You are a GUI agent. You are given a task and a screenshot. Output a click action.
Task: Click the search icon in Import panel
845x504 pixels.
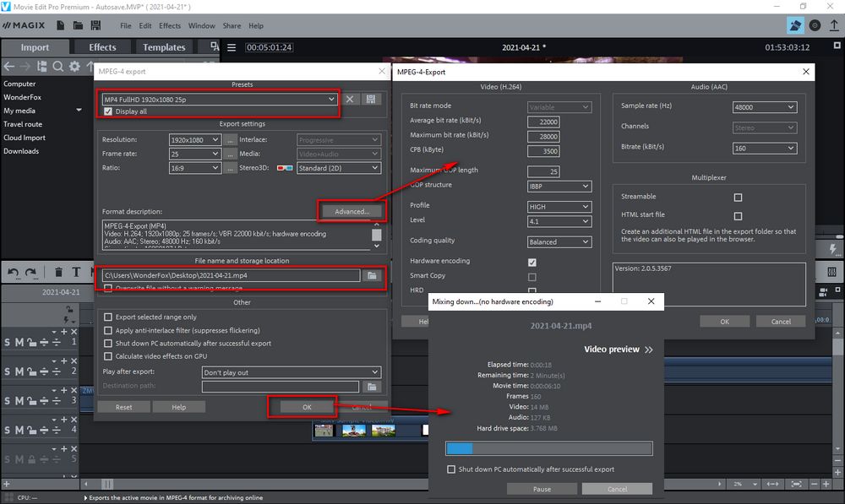tap(57, 66)
